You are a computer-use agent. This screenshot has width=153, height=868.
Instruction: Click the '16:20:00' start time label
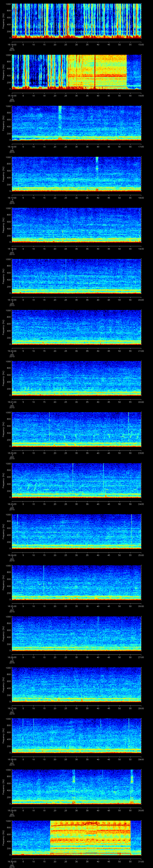tap(12, 351)
